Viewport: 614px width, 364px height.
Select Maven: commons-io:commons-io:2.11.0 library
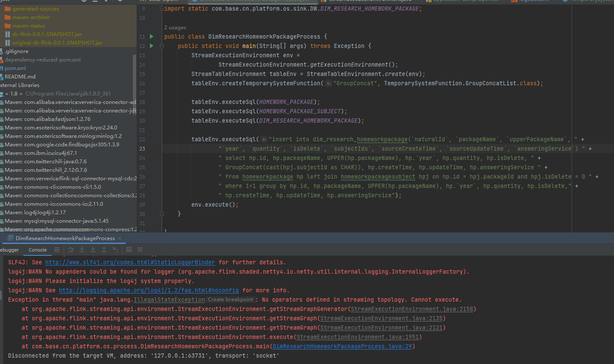coord(54,204)
